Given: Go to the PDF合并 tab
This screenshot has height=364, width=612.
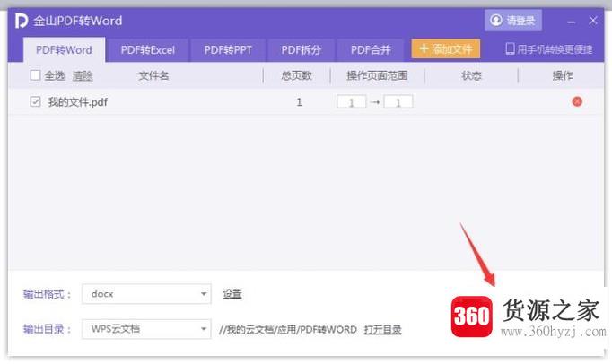Looking at the screenshot, I should click(371, 50).
